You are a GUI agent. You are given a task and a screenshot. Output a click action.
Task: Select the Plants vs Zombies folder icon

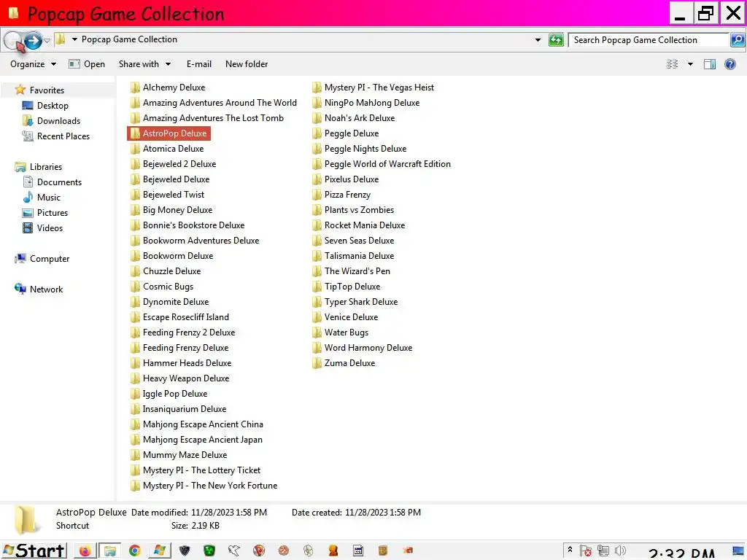[317, 209]
